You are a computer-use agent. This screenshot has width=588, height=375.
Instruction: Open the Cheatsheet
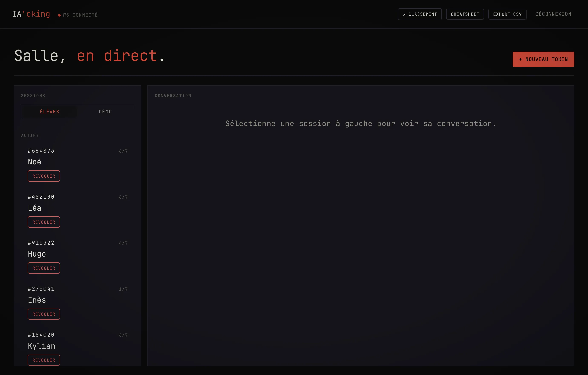point(465,14)
